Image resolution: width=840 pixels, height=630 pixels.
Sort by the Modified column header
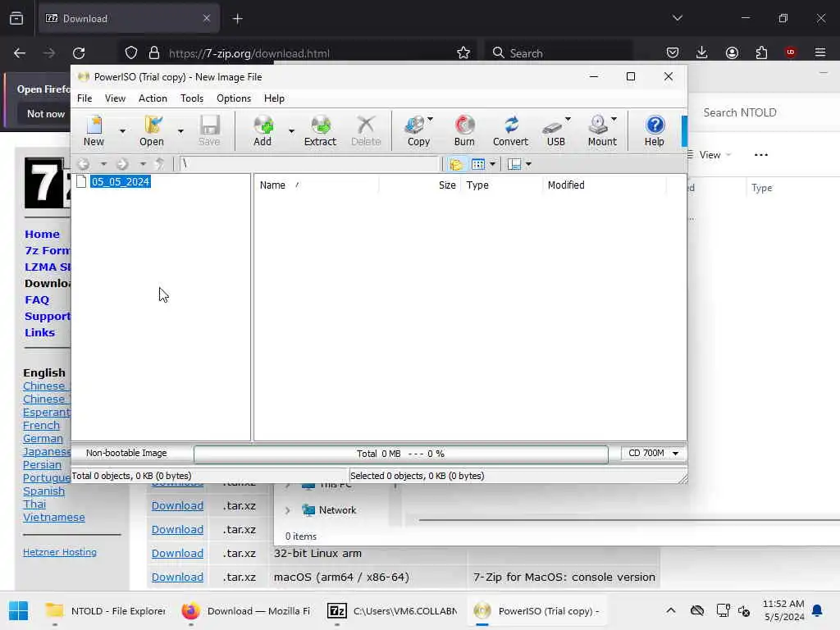coord(605,185)
